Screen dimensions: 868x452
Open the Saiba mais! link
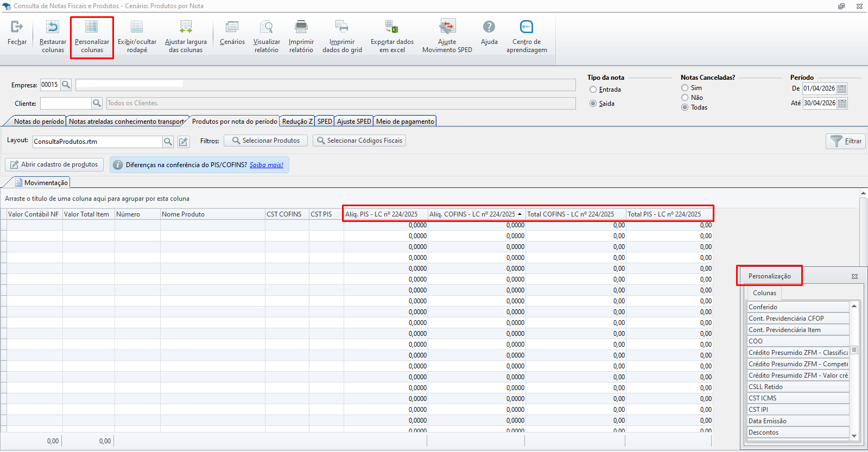[x=267, y=165]
